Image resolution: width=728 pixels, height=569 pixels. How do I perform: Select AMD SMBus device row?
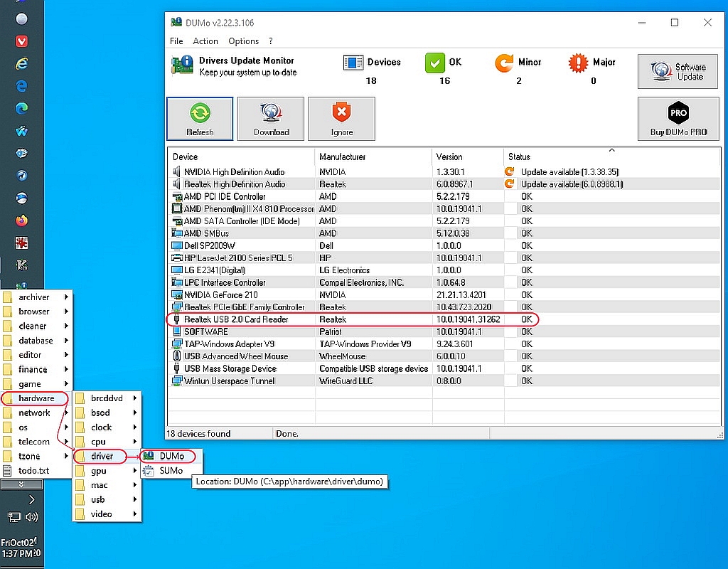pos(444,233)
